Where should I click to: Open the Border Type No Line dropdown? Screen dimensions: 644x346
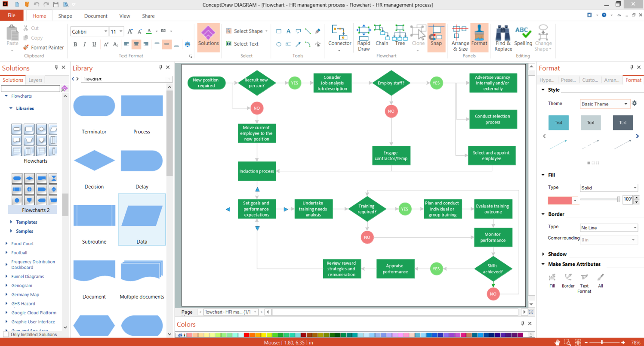tap(609, 228)
